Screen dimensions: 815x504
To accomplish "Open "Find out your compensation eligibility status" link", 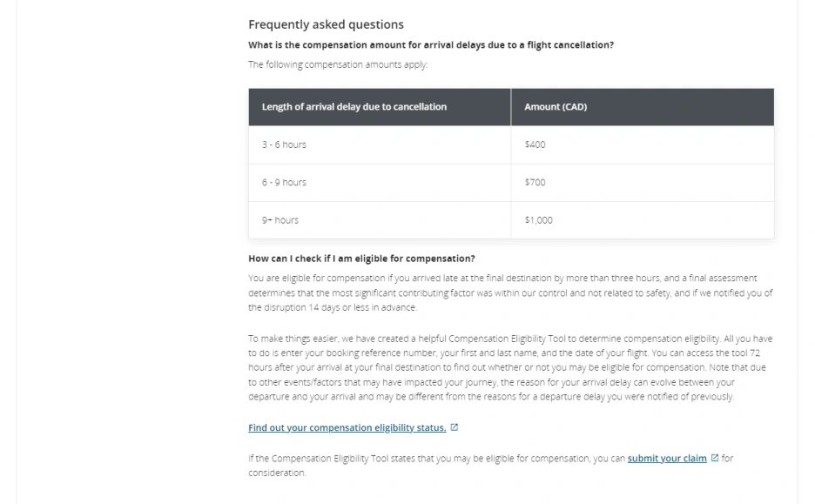I will pyautogui.click(x=347, y=427).
